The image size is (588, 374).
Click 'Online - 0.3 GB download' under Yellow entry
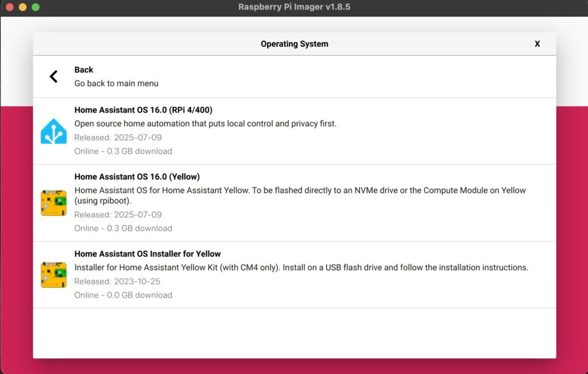[123, 229]
